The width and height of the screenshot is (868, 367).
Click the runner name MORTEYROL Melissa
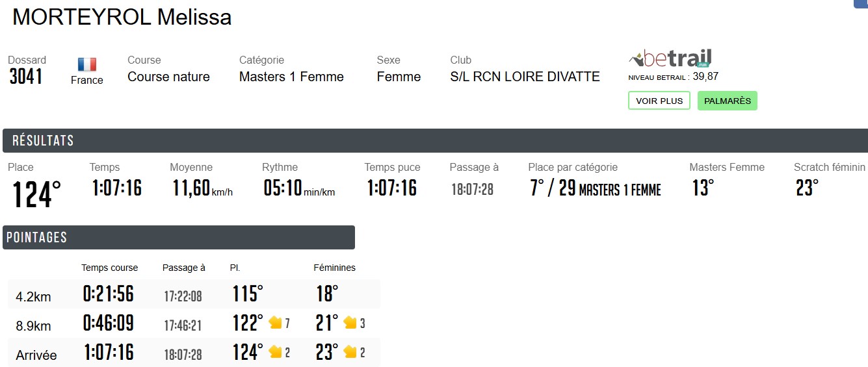(122, 18)
